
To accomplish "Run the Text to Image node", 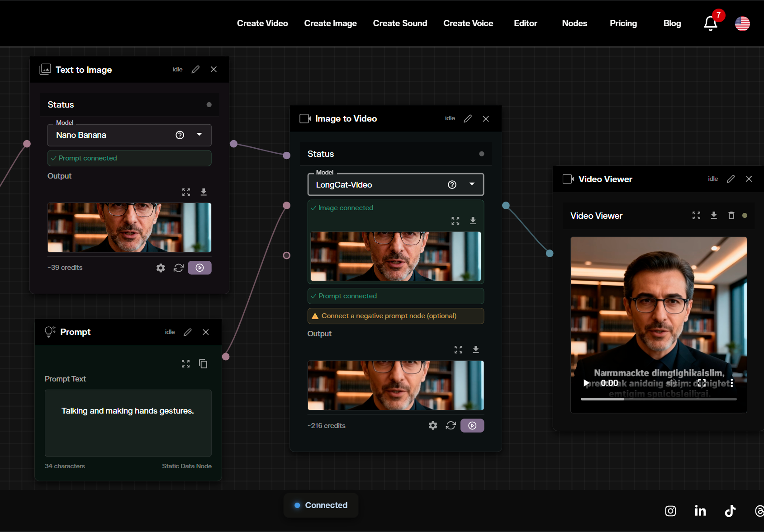I will click(199, 268).
